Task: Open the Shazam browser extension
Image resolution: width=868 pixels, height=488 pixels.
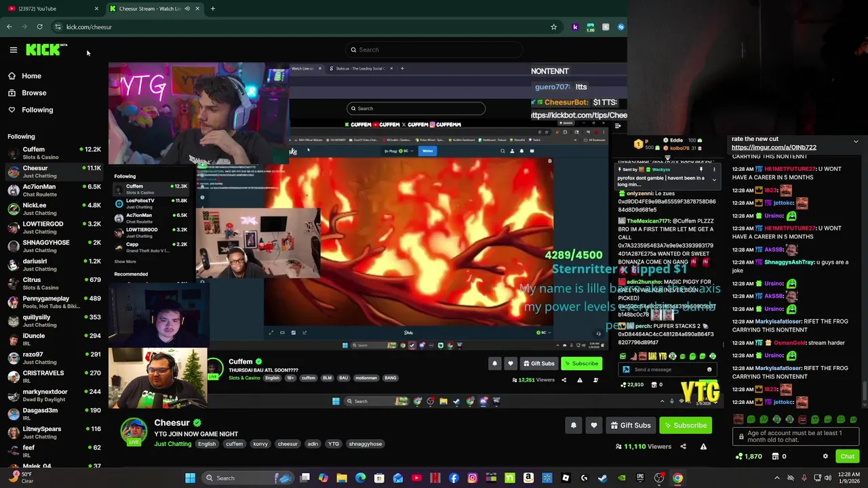Action: pyautogui.click(x=620, y=27)
